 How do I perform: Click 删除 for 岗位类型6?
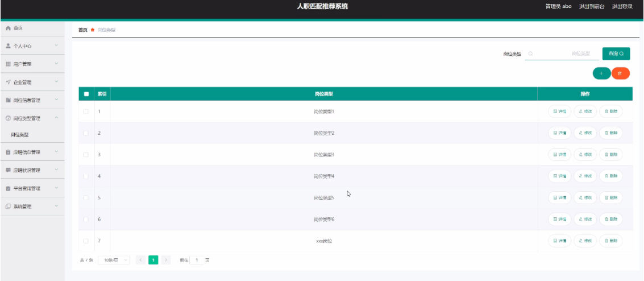pyautogui.click(x=611, y=220)
